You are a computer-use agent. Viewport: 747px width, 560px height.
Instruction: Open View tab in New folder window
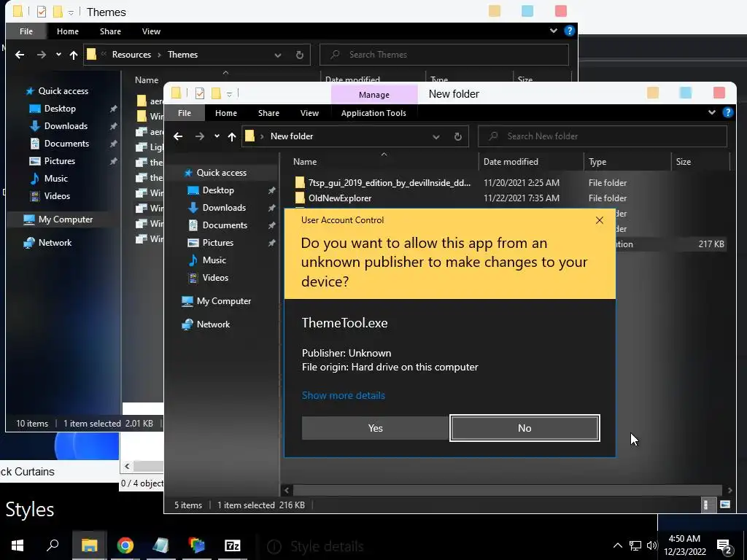(x=309, y=113)
